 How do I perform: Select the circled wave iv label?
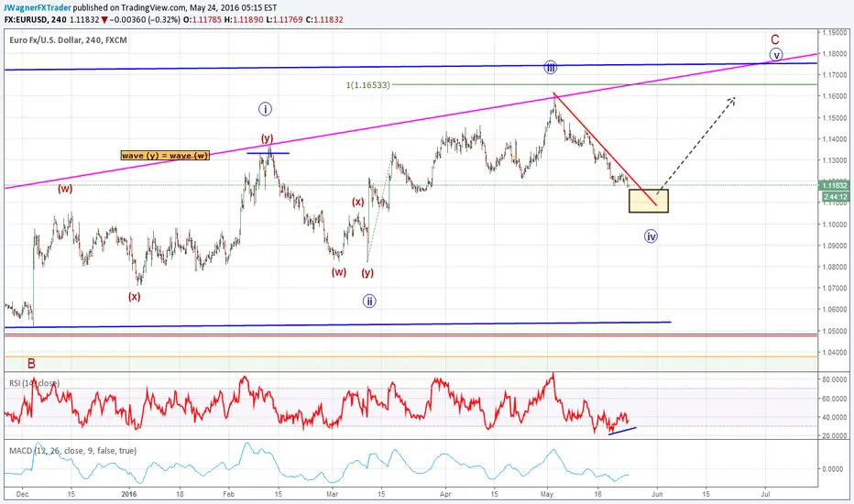pos(651,236)
